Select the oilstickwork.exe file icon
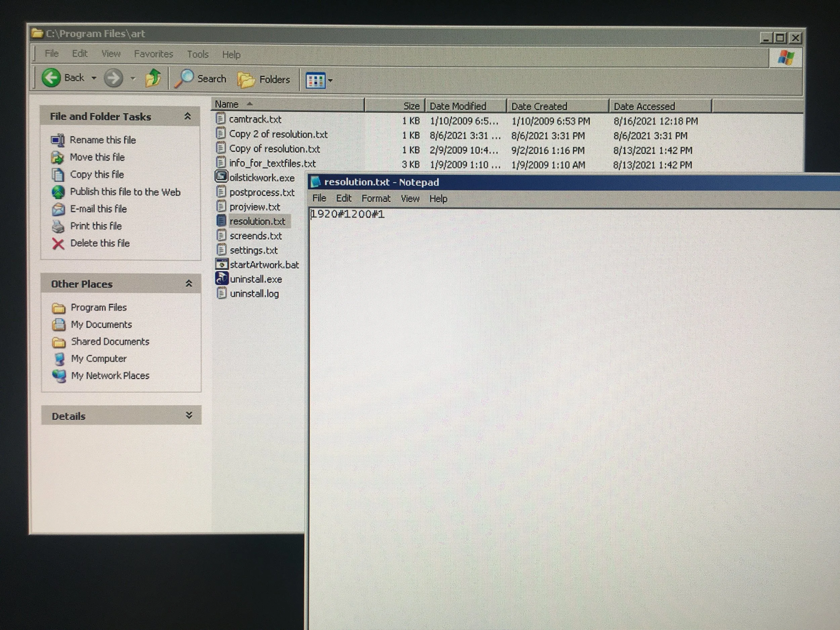This screenshot has height=630, width=840. click(221, 177)
